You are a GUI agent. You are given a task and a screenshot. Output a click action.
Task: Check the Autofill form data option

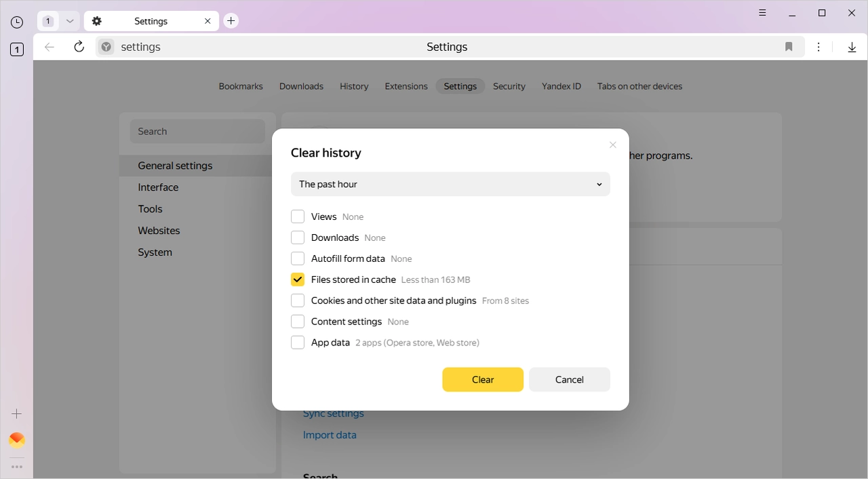[297, 258]
